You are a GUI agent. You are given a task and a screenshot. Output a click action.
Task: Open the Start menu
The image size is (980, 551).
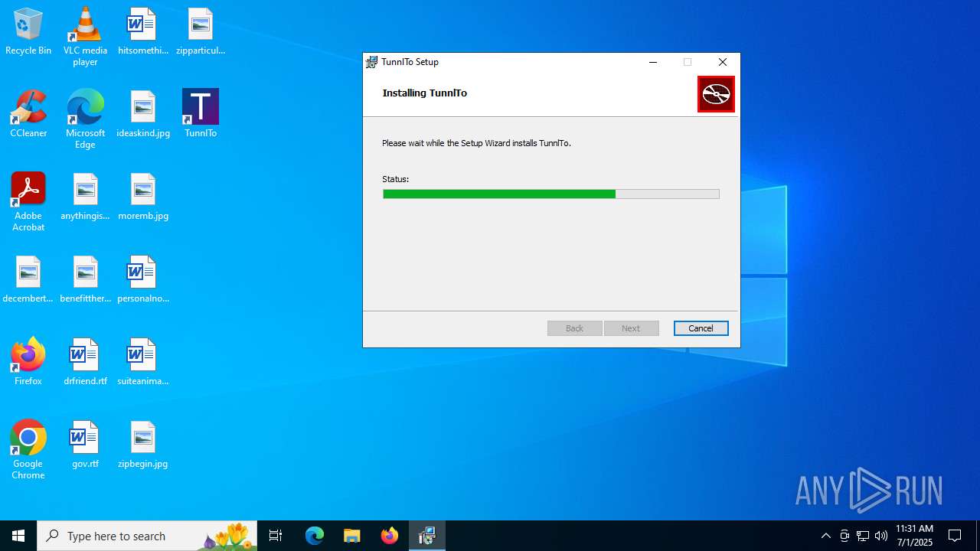click(x=18, y=536)
